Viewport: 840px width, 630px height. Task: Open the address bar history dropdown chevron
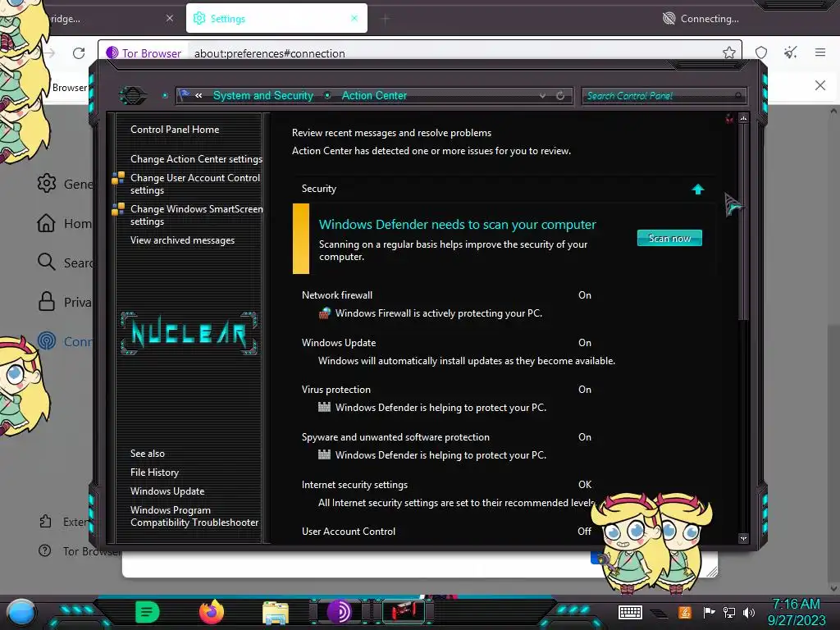(x=543, y=96)
